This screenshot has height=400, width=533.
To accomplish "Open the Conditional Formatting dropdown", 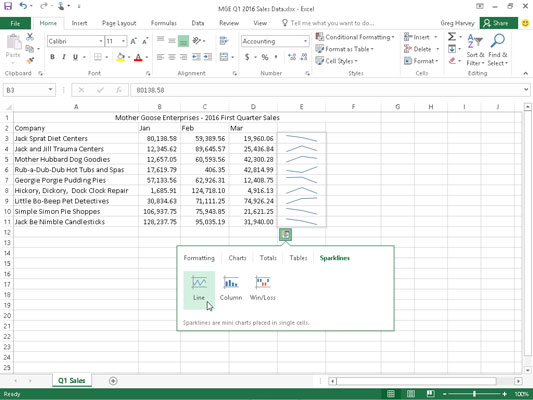I will [x=355, y=37].
